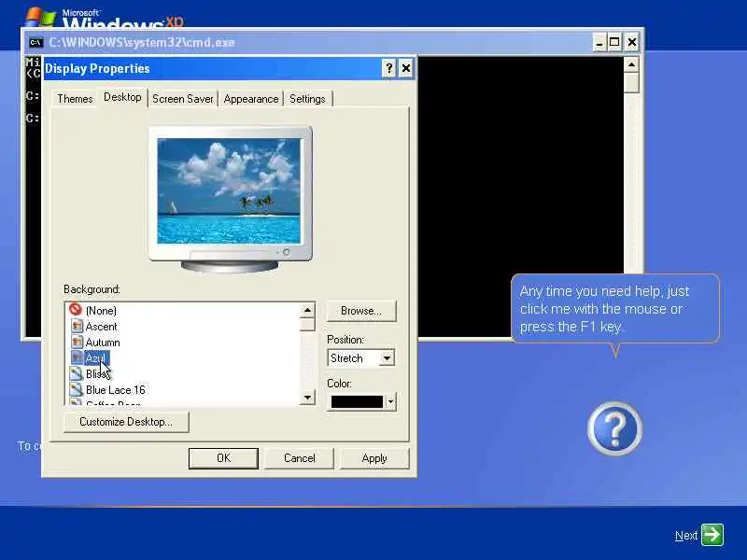This screenshot has width=747, height=560.
Task: Select Azul in the Background list
Action: pyautogui.click(x=96, y=358)
